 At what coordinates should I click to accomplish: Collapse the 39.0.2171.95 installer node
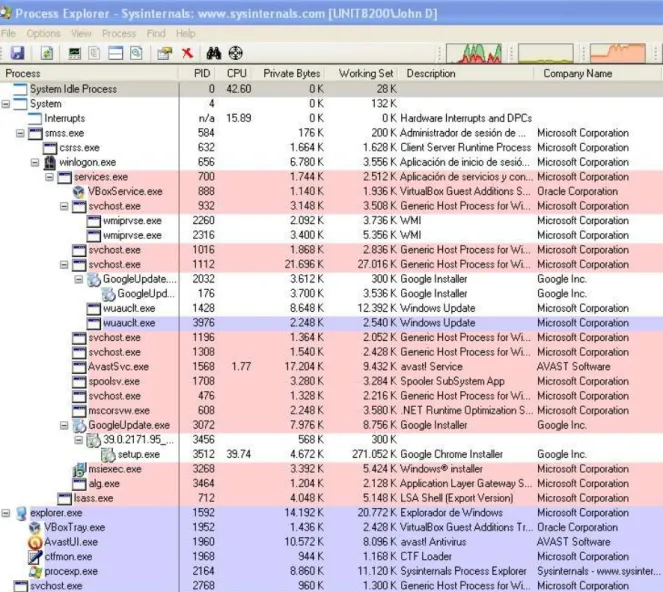[x=79, y=440]
